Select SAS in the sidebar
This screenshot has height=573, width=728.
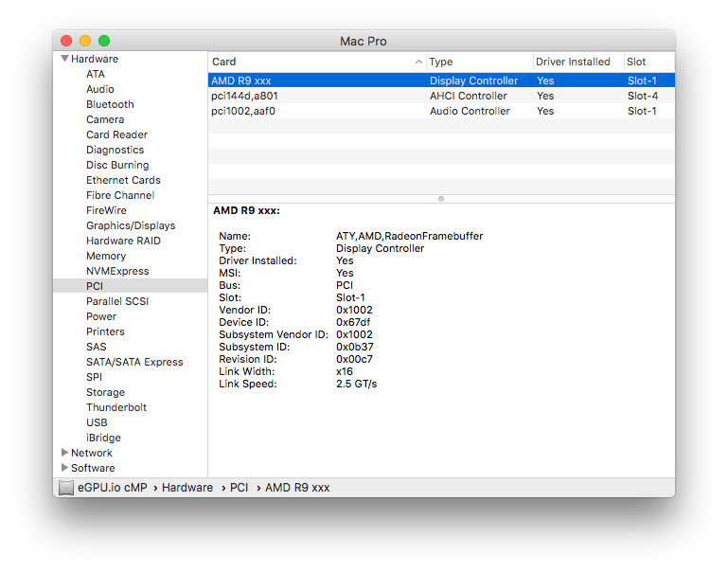click(x=97, y=347)
